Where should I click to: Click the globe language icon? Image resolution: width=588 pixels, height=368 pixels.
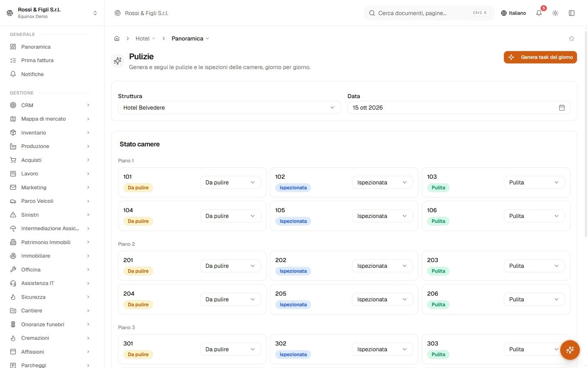click(504, 13)
